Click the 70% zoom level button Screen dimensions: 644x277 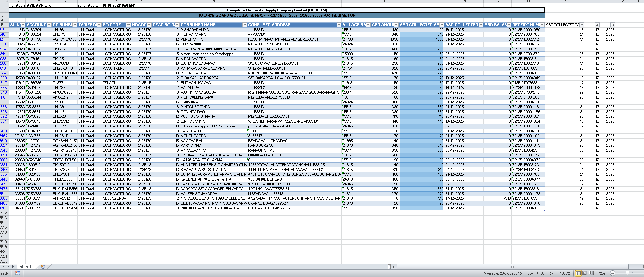(601, 273)
